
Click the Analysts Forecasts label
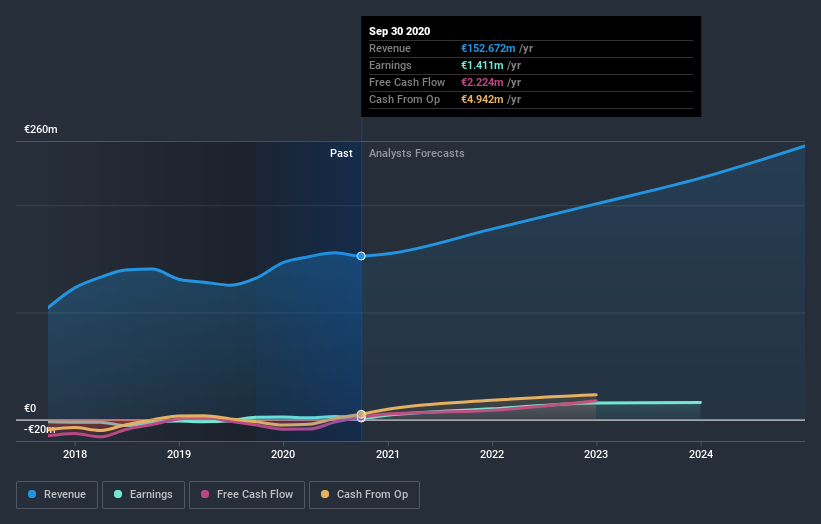(417, 153)
